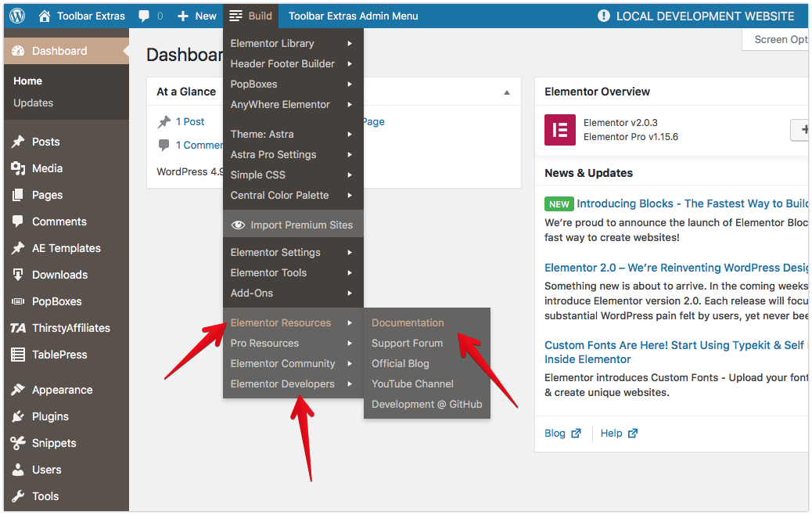
Task: Open the comments bubble in admin bar
Action: point(145,16)
